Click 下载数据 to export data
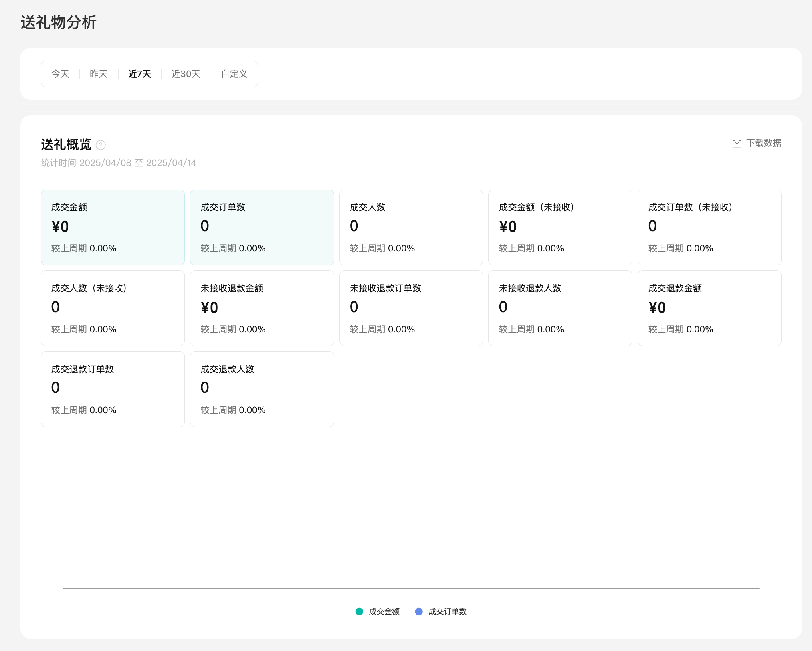 (763, 143)
